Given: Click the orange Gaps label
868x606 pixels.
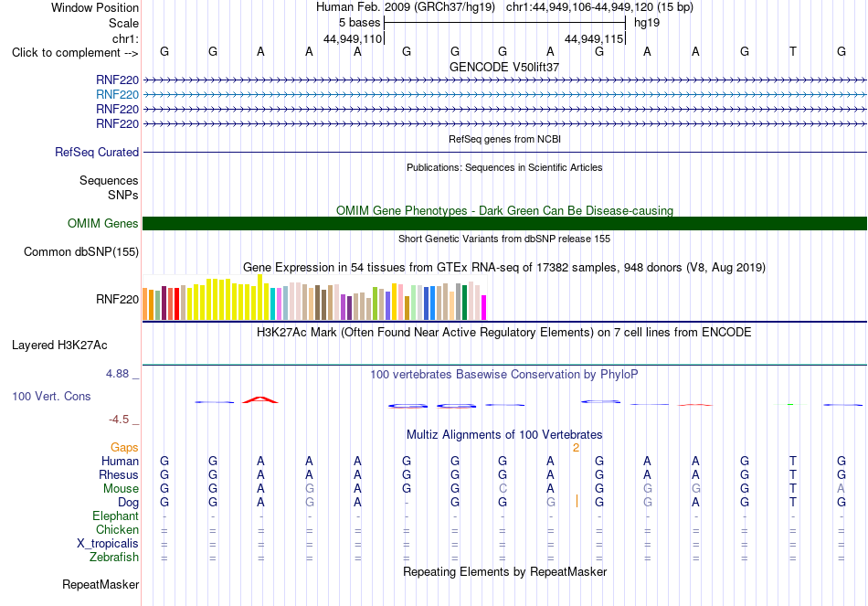Looking at the screenshot, I should pos(124,448).
